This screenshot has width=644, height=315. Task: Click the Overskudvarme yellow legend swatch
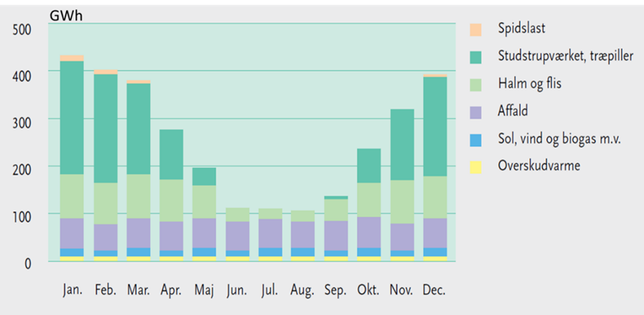475,166
